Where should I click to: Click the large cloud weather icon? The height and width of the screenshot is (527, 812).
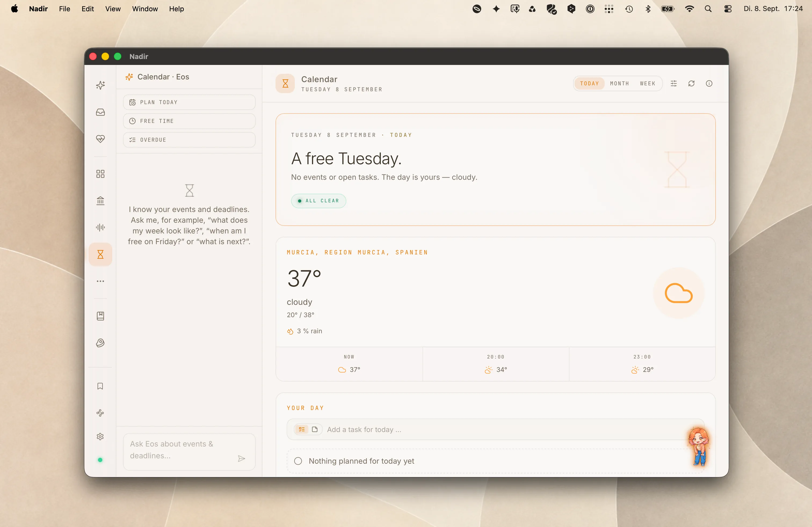[679, 293]
